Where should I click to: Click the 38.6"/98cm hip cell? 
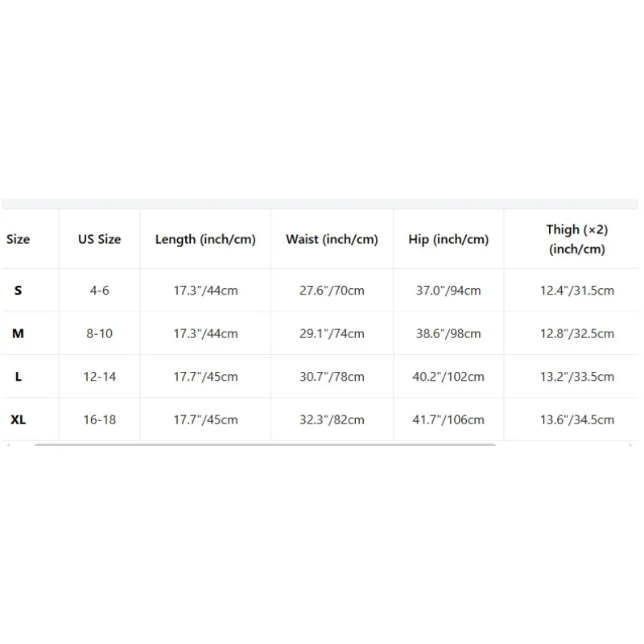coord(448,333)
